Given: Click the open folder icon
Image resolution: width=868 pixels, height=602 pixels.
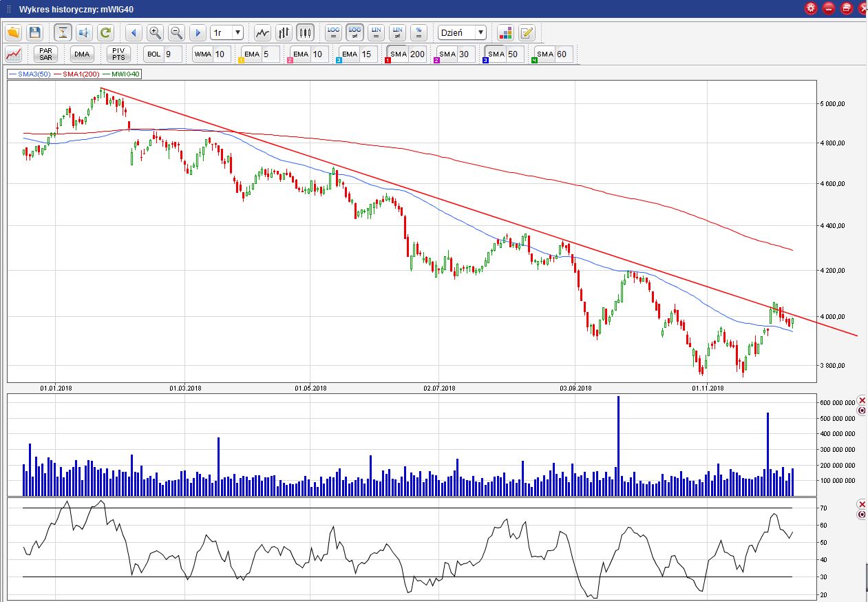Looking at the screenshot, I should coord(14,32).
